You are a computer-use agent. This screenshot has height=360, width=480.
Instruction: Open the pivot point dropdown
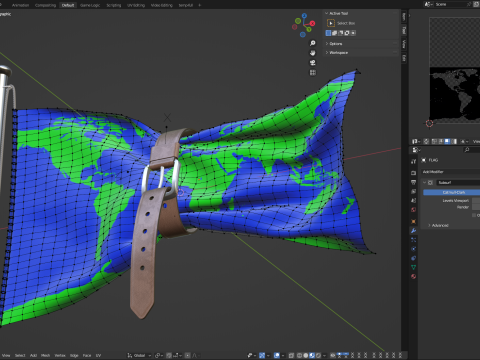[x=159, y=355]
